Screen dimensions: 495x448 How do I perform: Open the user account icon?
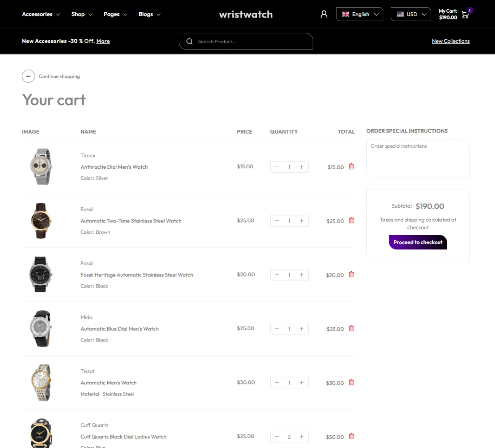pyautogui.click(x=324, y=14)
